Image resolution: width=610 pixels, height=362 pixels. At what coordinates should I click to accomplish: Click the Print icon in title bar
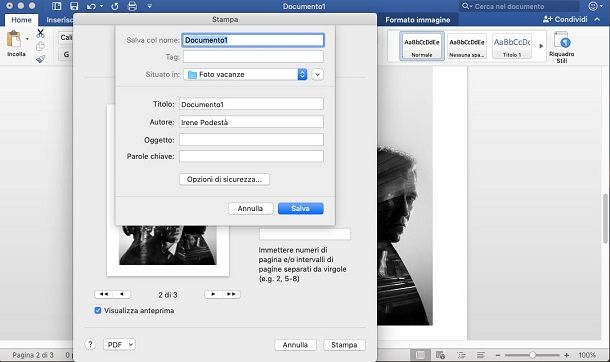point(132,6)
